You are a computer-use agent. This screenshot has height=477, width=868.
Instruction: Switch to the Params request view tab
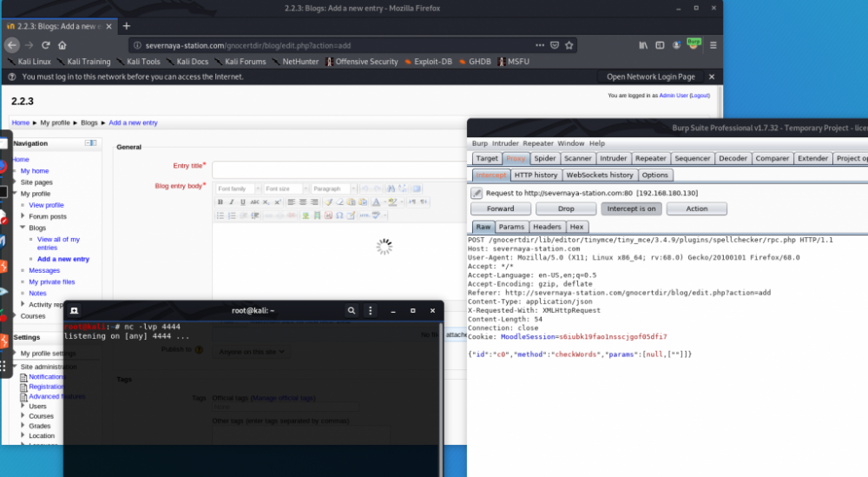(511, 227)
